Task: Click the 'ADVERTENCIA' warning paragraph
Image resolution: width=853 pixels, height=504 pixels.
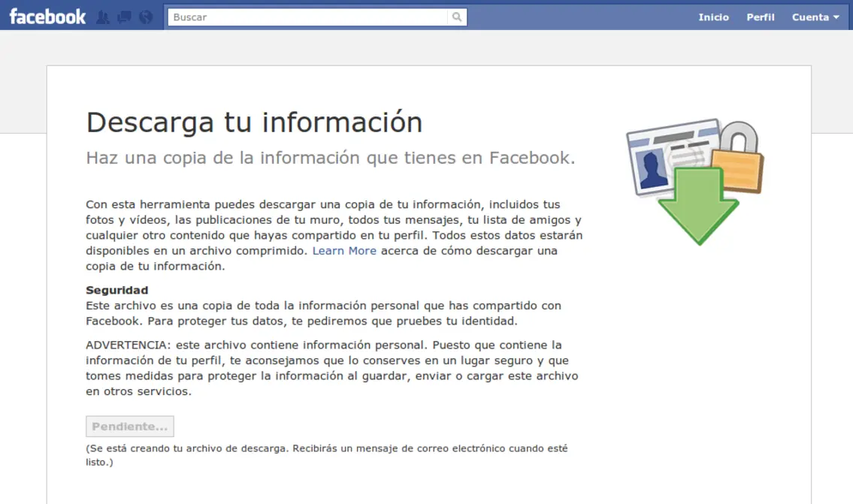Action: point(332,368)
